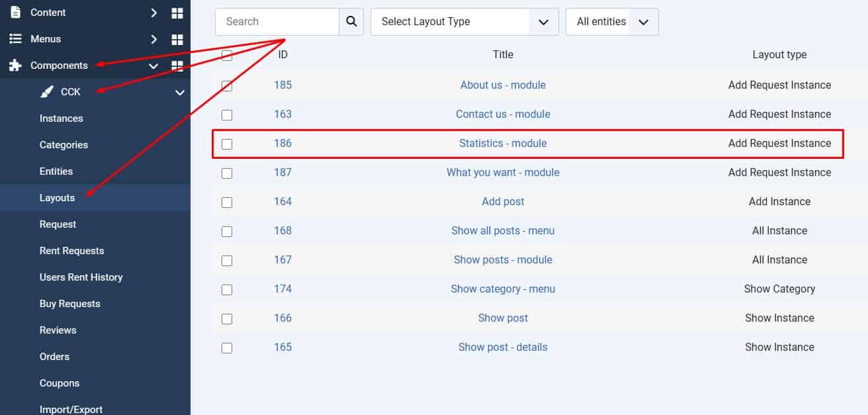
Task: Open Layouts in the sidebar
Action: click(57, 198)
